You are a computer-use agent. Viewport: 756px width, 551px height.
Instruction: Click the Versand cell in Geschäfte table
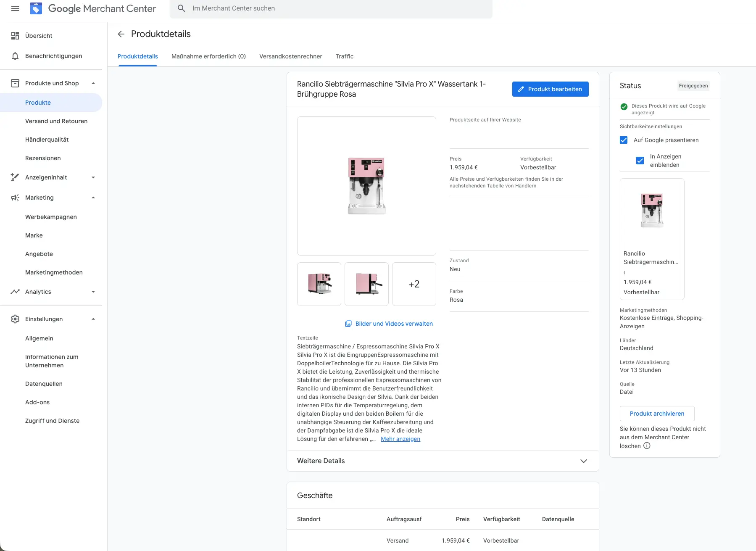(398, 540)
